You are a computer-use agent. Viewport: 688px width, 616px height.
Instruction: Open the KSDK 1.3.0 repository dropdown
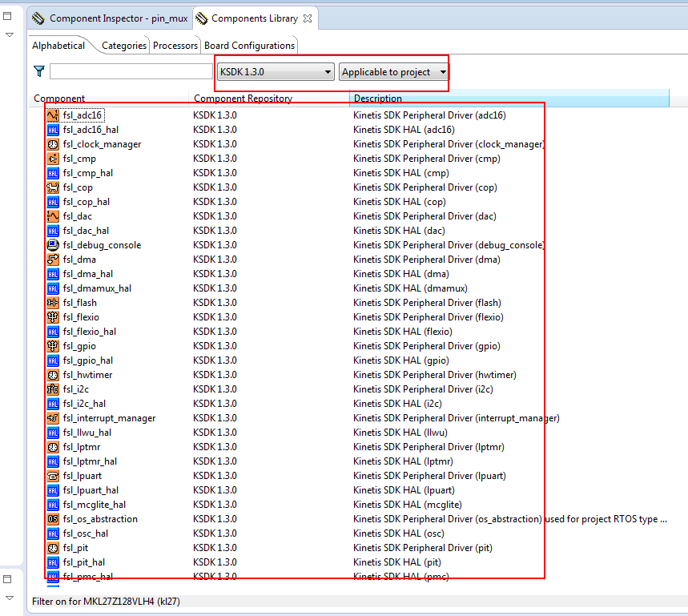pos(276,72)
